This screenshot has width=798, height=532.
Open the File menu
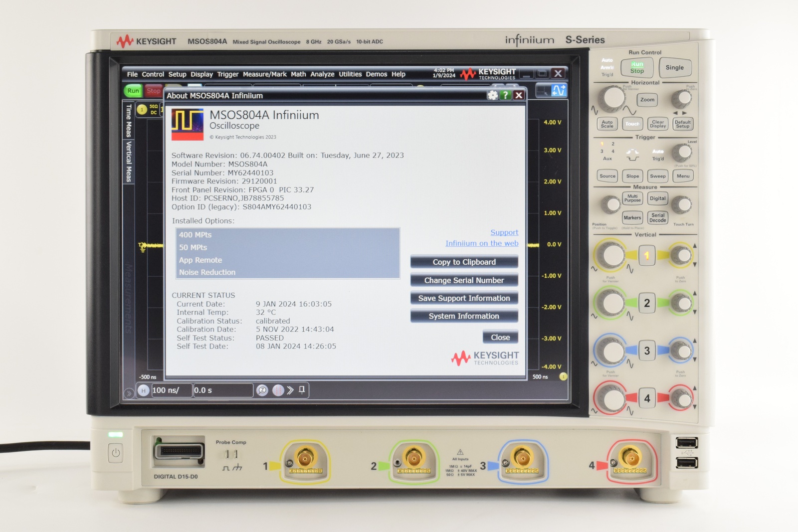pyautogui.click(x=132, y=74)
